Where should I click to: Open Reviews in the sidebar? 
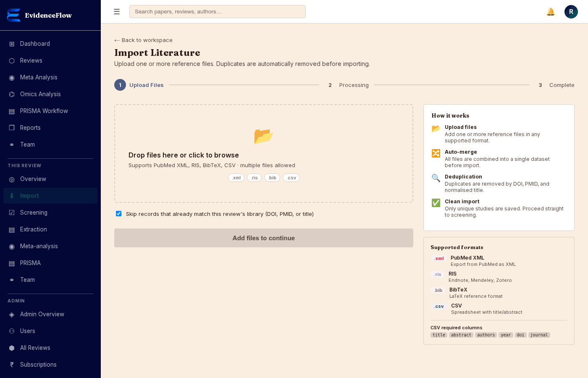point(50,60)
